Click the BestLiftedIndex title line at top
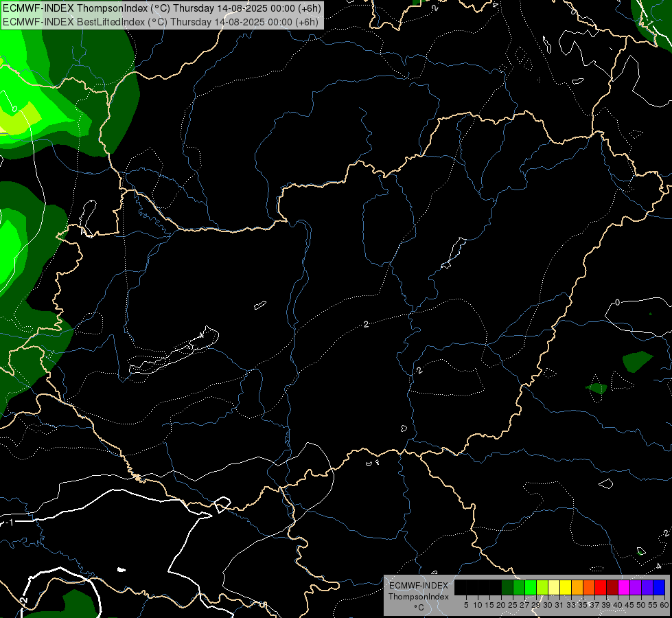This screenshot has width=672, height=618. (x=161, y=22)
